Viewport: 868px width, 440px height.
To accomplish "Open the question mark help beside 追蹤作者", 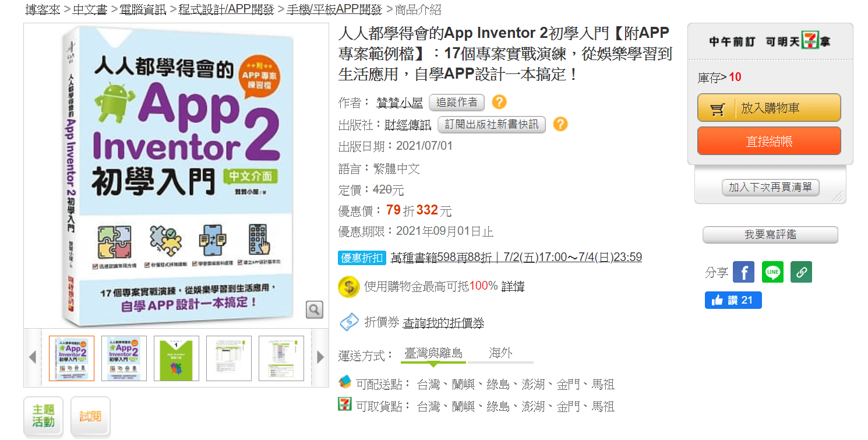I will click(499, 103).
